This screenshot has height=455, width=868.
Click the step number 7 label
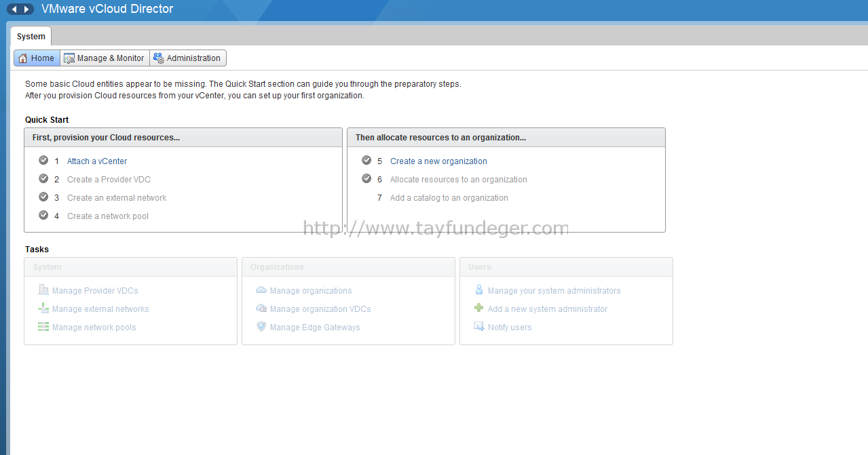380,198
